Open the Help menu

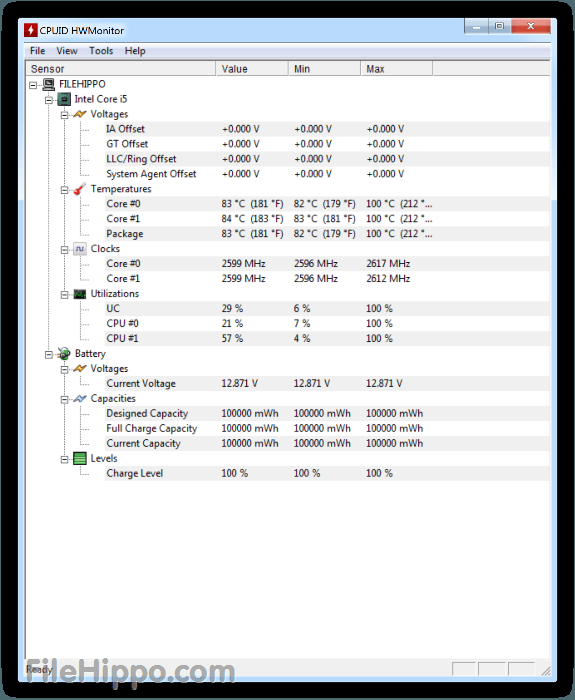[135, 51]
